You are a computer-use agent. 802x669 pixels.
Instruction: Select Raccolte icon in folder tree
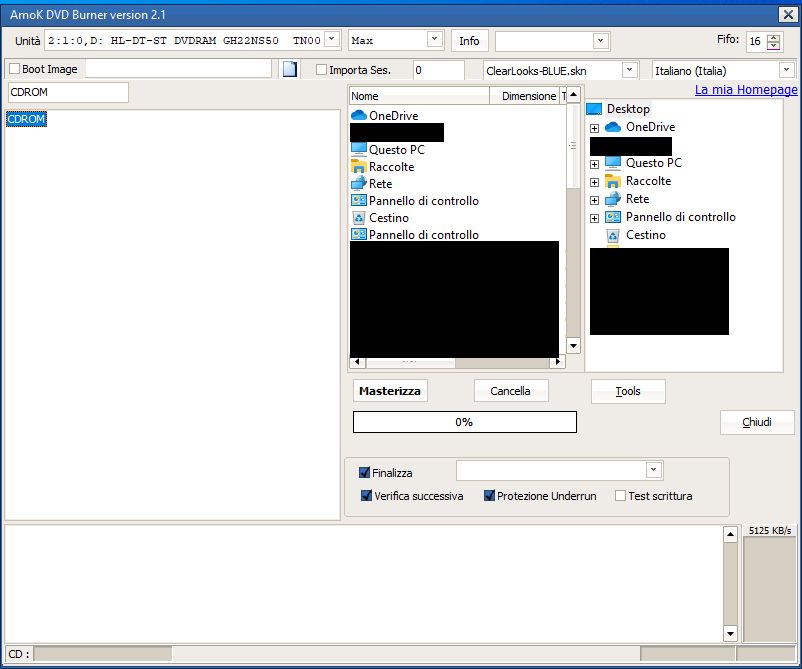(x=613, y=181)
